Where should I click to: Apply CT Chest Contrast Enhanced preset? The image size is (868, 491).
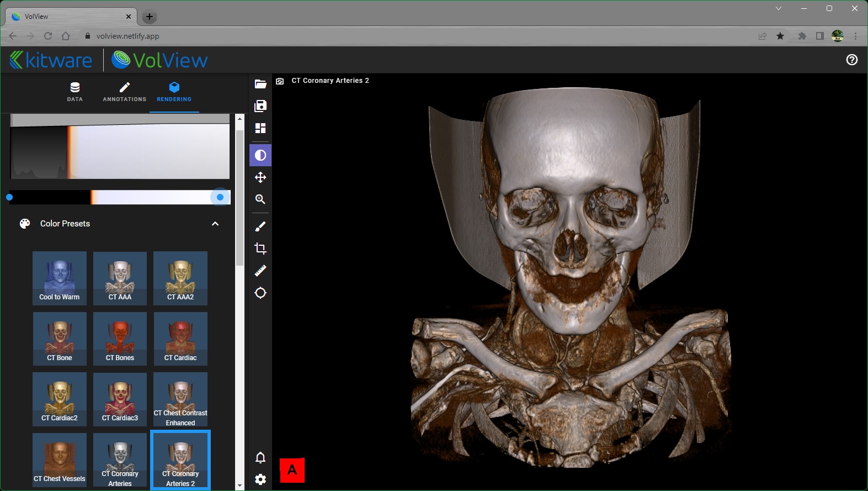pyautogui.click(x=180, y=399)
